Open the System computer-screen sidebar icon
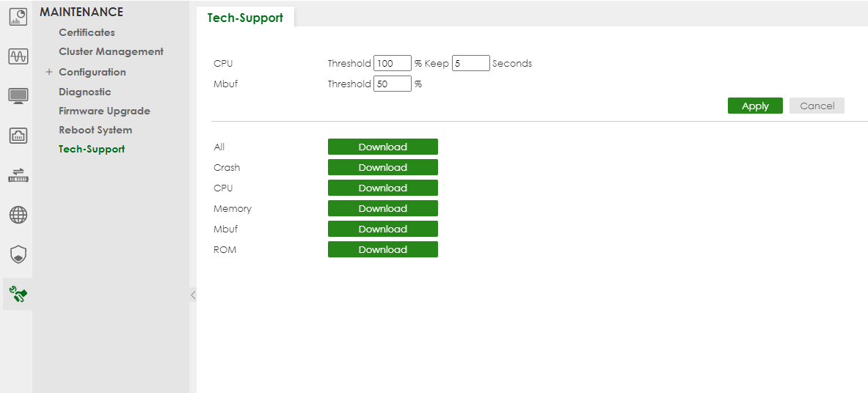The image size is (868, 393). (18, 96)
